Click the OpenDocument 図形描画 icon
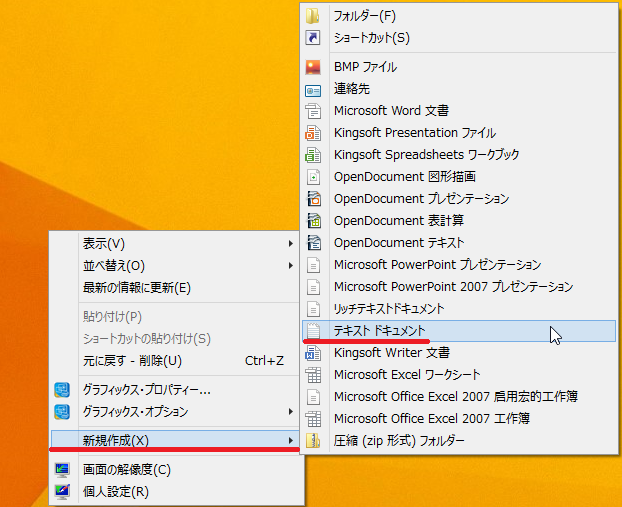Viewport: 622px width, 507px height. coord(313,177)
